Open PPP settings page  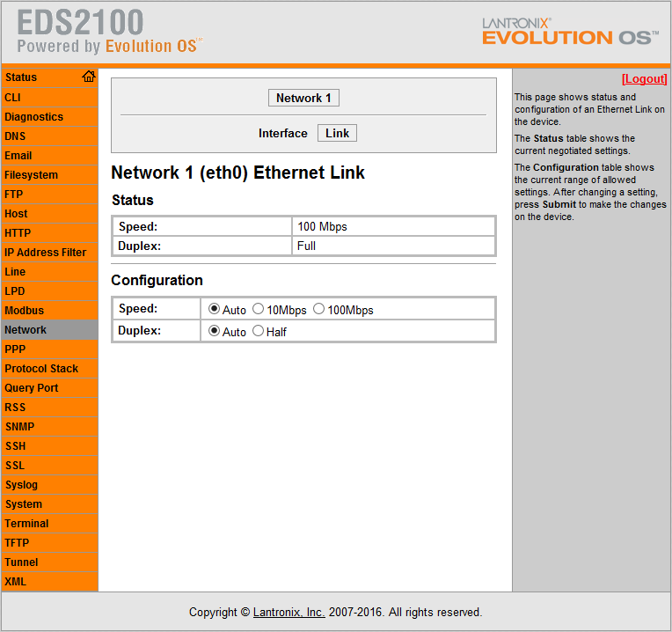[50, 349]
